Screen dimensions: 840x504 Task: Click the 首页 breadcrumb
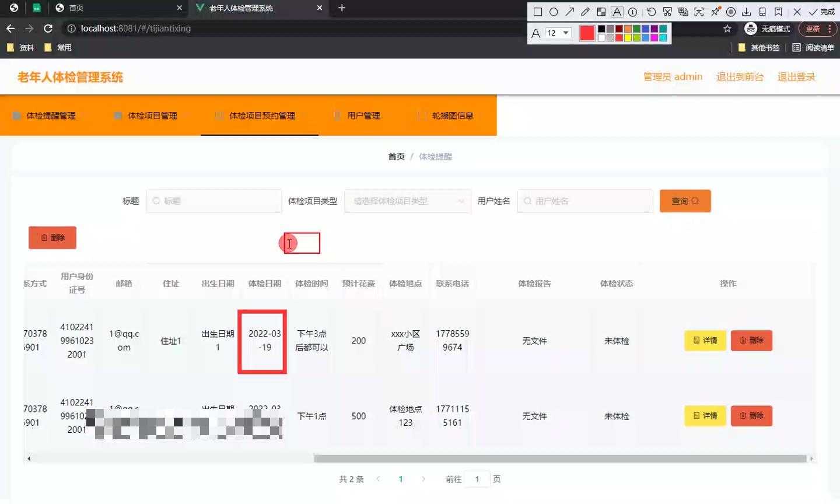(x=396, y=156)
